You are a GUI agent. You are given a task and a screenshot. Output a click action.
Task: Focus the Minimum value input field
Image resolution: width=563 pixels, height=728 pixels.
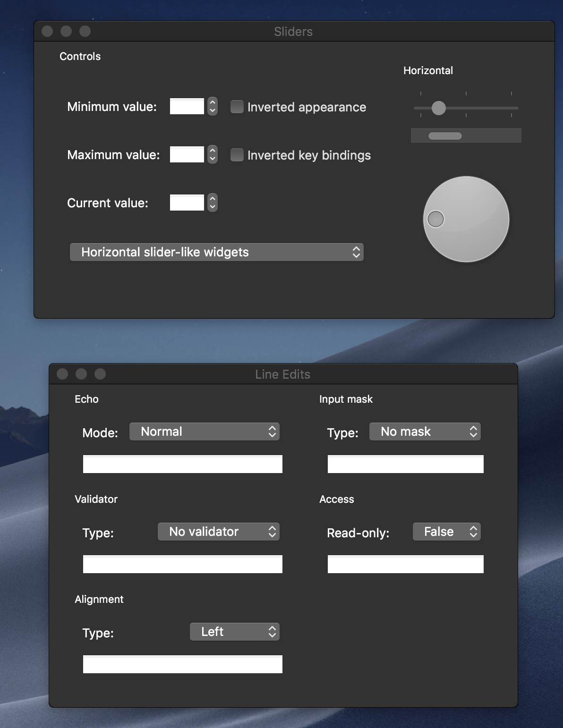pos(187,107)
